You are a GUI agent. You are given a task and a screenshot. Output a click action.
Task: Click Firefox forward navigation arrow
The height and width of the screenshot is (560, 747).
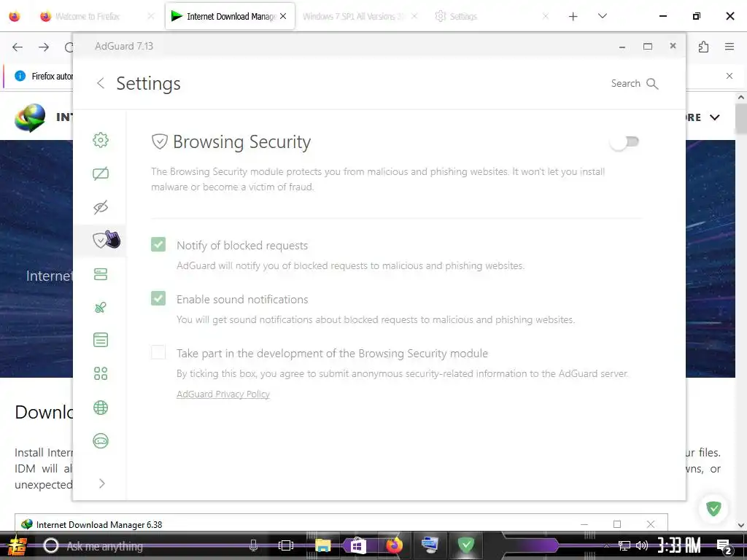(x=44, y=47)
